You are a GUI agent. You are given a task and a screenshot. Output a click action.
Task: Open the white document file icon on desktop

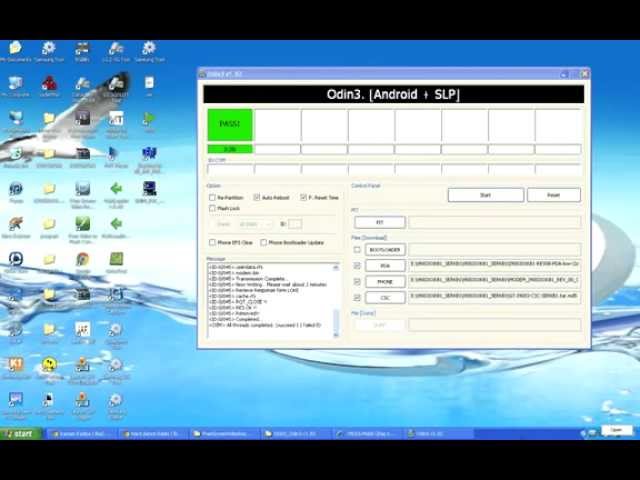(x=149, y=83)
